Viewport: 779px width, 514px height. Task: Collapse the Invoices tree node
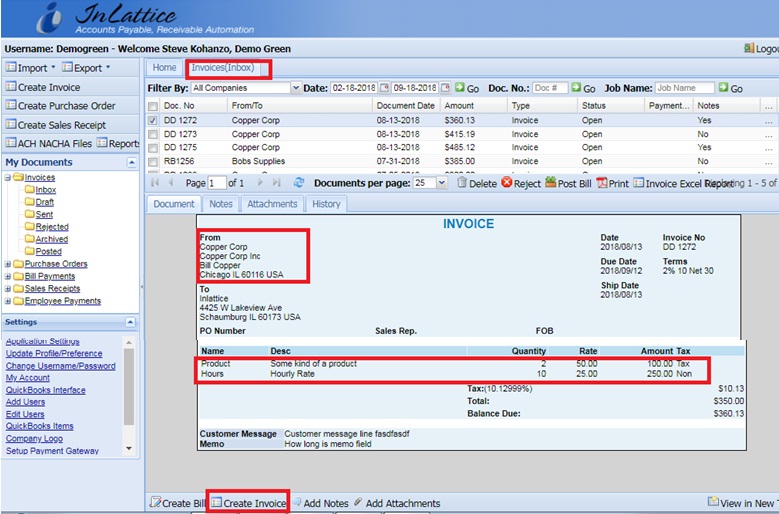(x=7, y=177)
